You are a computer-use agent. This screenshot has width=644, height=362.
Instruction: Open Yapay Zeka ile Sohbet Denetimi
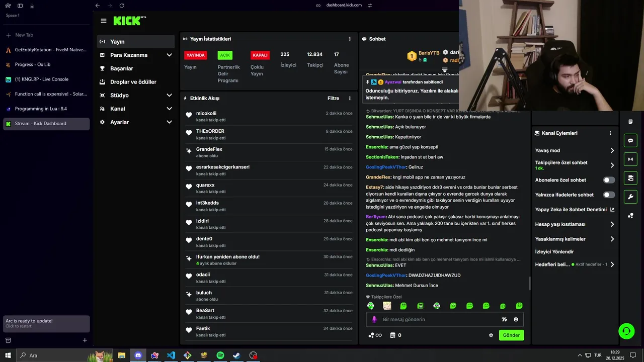pos(575,210)
